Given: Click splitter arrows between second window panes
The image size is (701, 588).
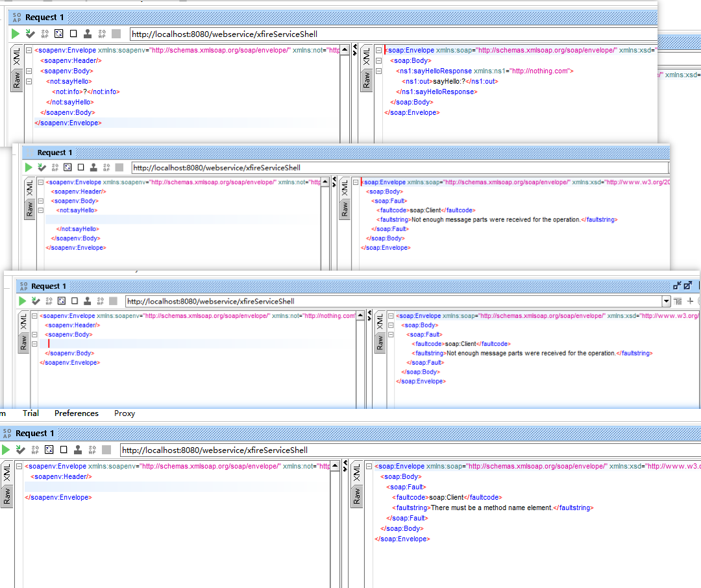Looking at the screenshot, I should point(334,182).
